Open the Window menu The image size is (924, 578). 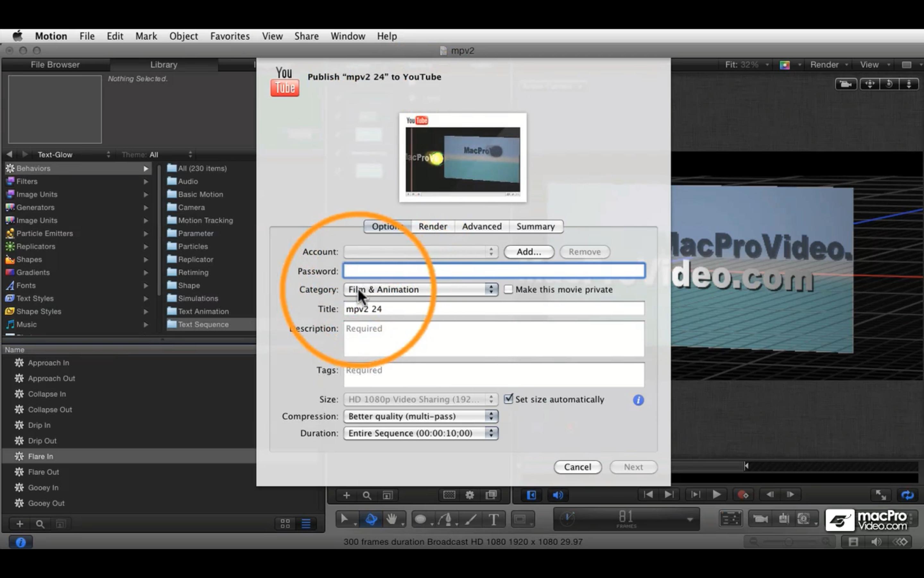[348, 36]
